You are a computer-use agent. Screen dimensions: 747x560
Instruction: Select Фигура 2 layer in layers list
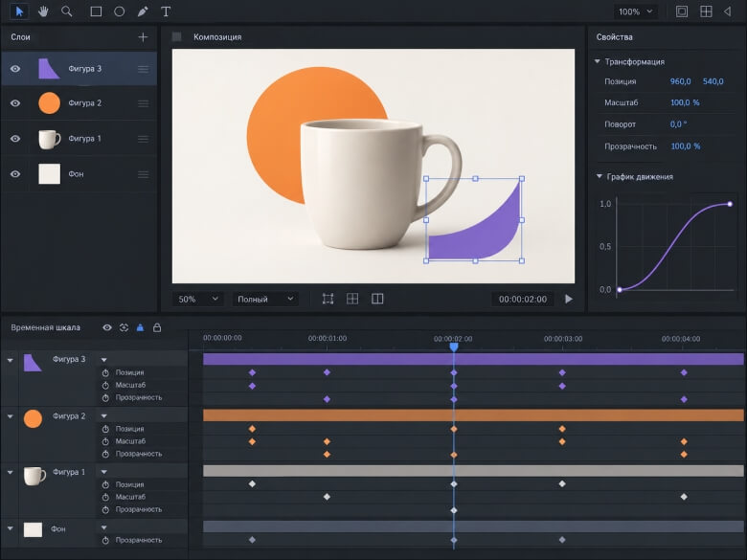(x=79, y=103)
